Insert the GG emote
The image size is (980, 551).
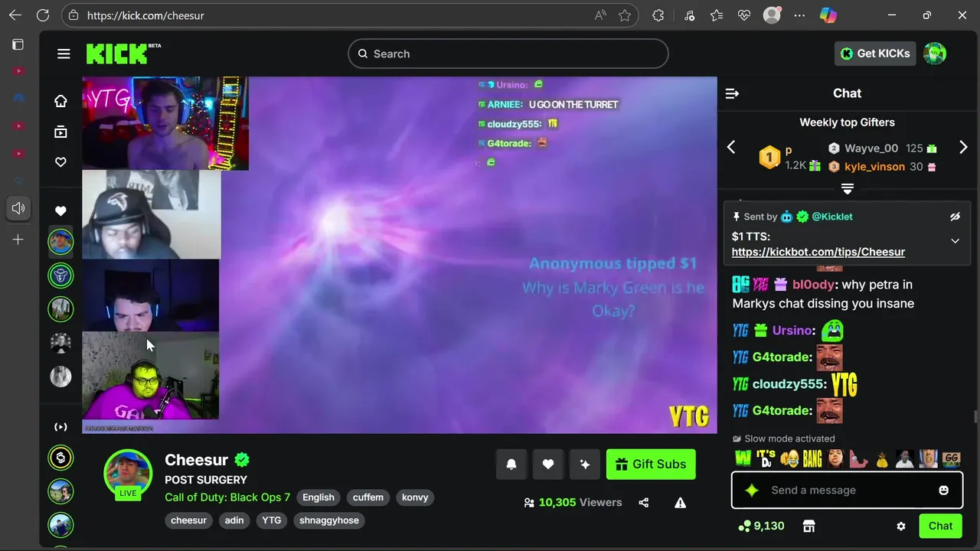point(952,458)
